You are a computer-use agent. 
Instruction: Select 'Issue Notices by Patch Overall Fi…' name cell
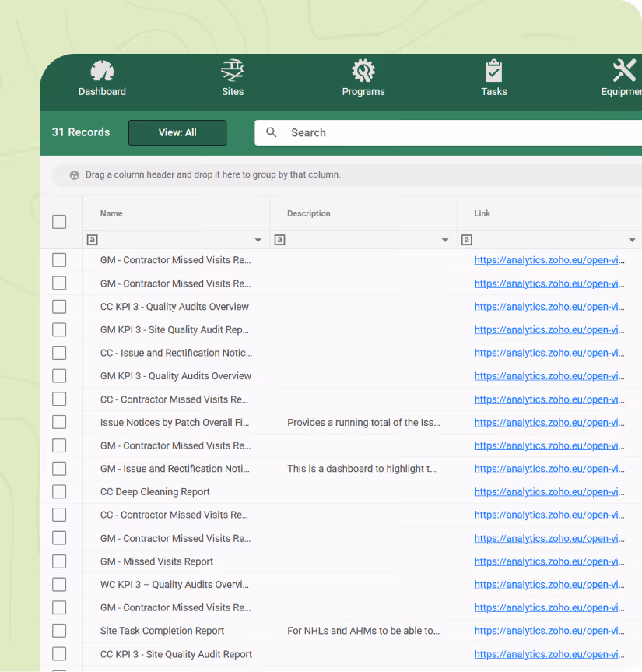(174, 423)
